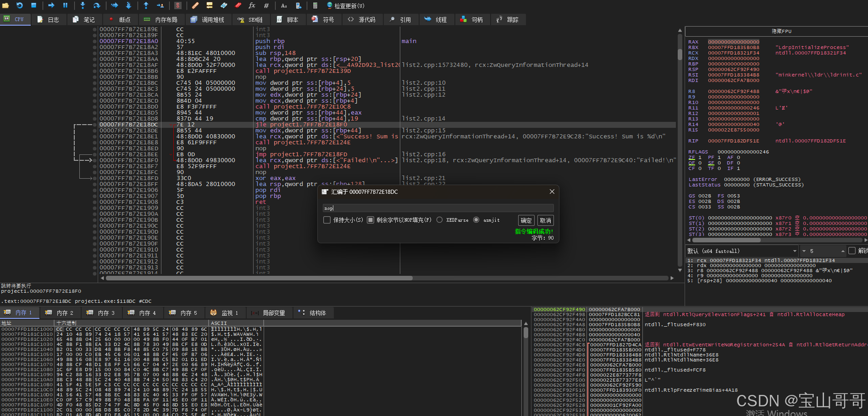Run until return with the up-arrow icon

146,5
